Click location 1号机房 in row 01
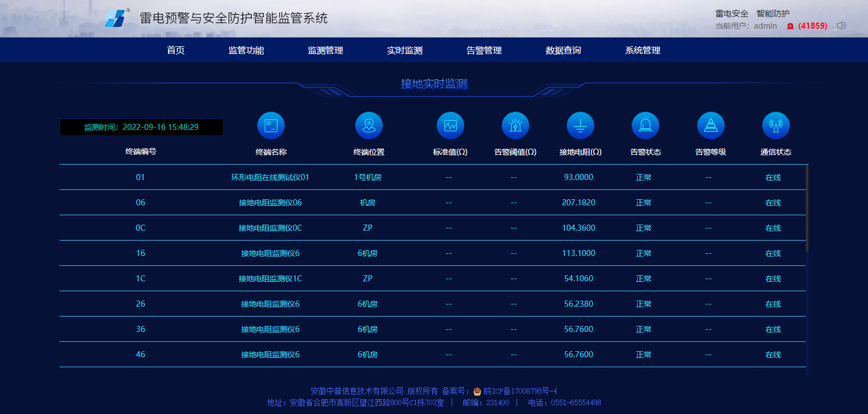The image size is (868, 414). [368, 177]
